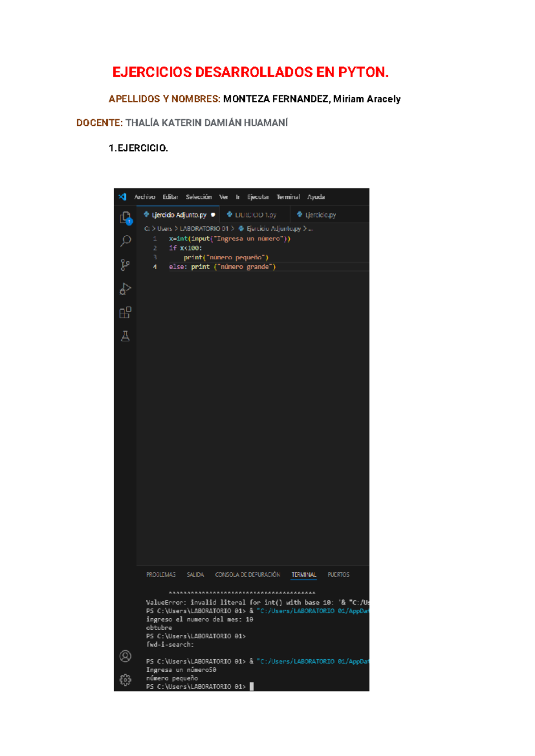Select the PROBLEMAS panel tab

(x=160, y=575)
